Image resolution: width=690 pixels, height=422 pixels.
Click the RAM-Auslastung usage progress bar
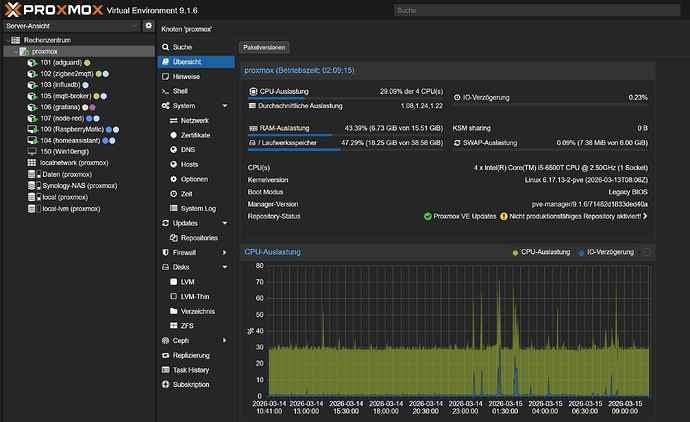click(x=345, y=135)
